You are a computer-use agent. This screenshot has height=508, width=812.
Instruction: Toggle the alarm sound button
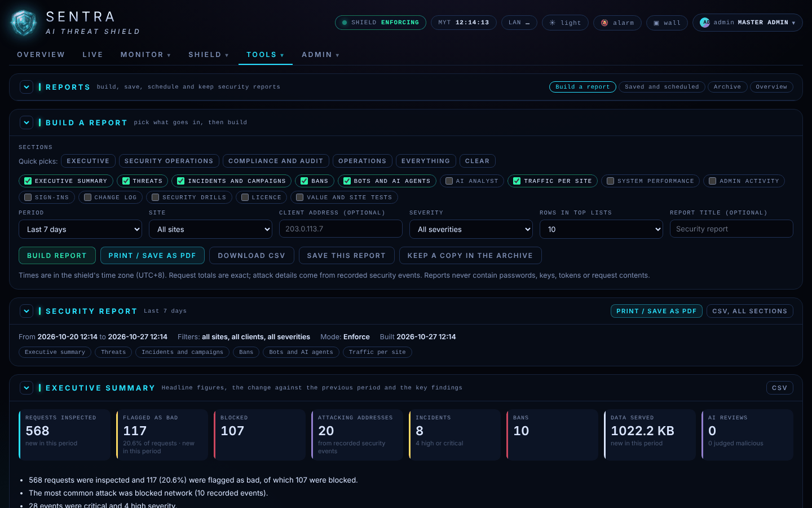pyautogui.click(x=617, y=23)
